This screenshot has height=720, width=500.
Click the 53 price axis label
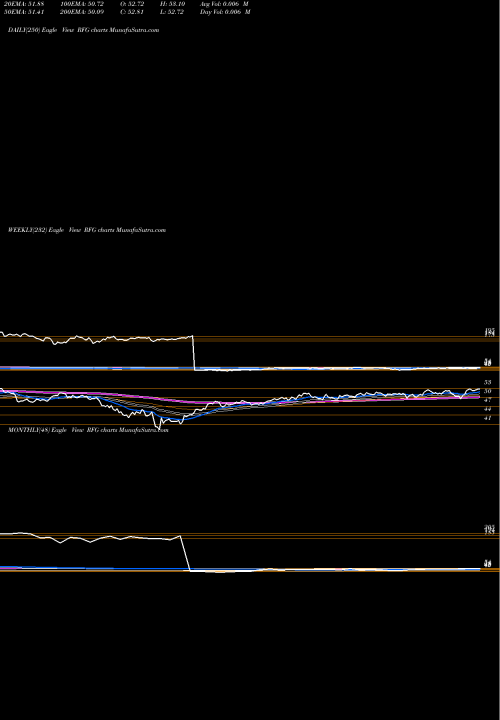(487, 382)
